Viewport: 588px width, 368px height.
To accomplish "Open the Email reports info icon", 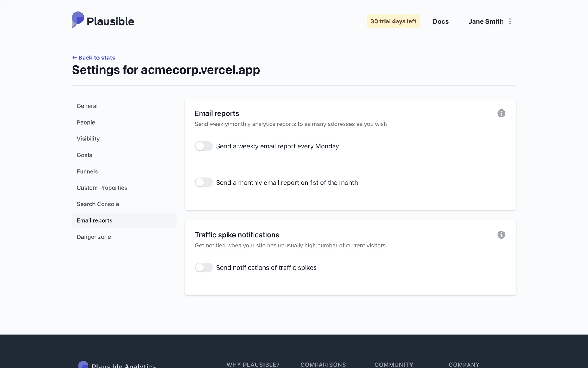I will [x=501, y=113].
